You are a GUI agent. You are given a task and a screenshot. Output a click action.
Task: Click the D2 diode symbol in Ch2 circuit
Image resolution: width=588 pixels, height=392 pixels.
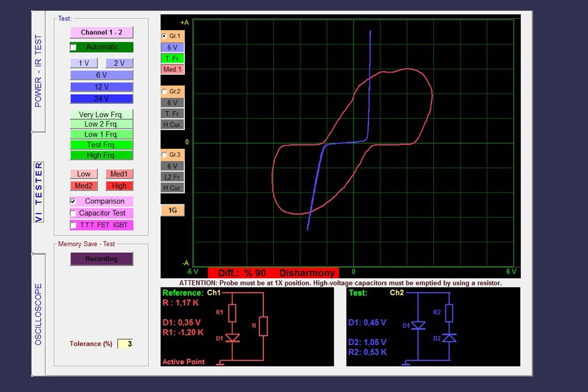(x=449, y=338)
